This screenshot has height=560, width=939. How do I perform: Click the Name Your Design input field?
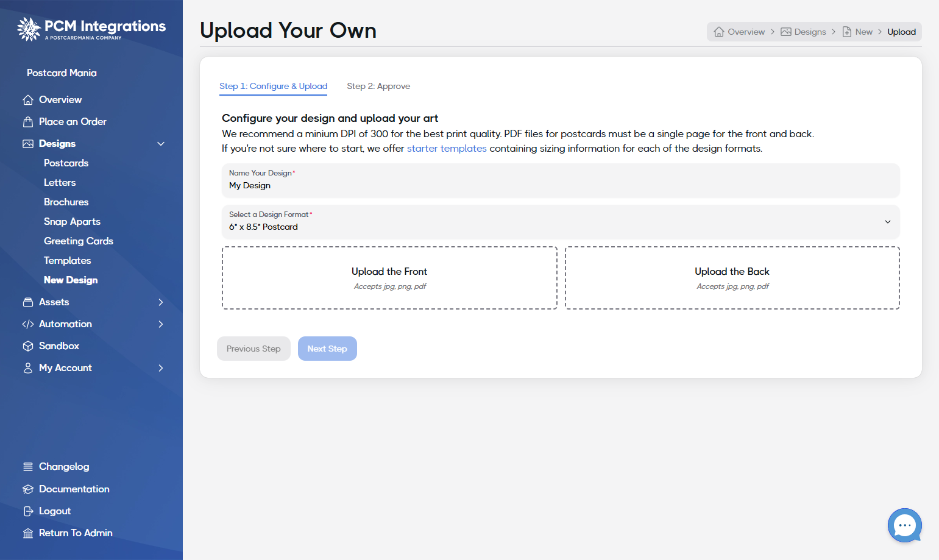(561, 180)
